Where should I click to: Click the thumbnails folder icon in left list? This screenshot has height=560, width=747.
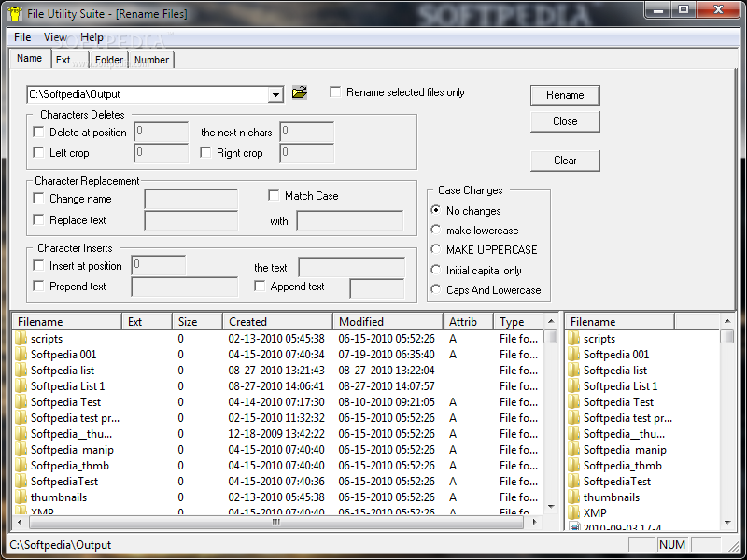(x=21, y=497)
